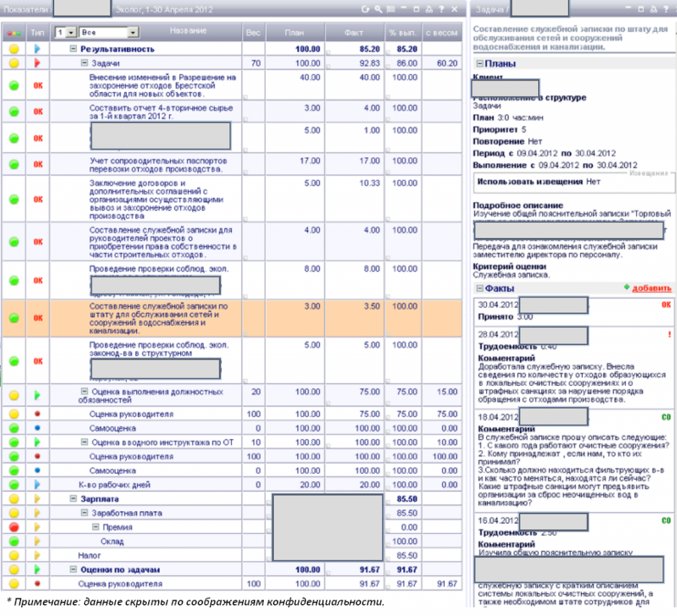Click green flag icon for Оценка вводного инструктажа
The width and height of the screenshot is (677, 616).
pos(38,442)
